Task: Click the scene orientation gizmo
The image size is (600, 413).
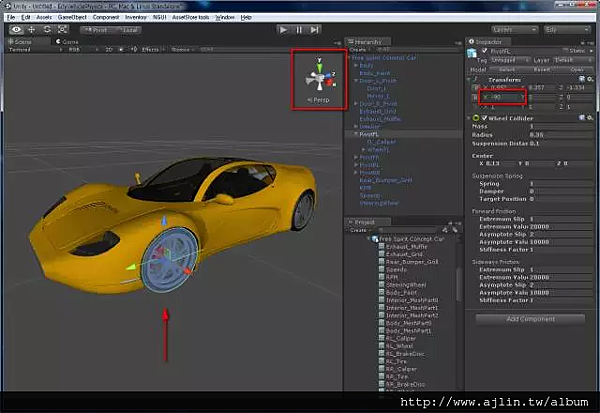Action: click(321, 80)
